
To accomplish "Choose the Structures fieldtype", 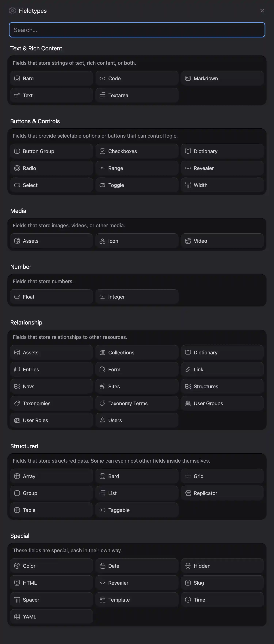I will coord(222,387).
